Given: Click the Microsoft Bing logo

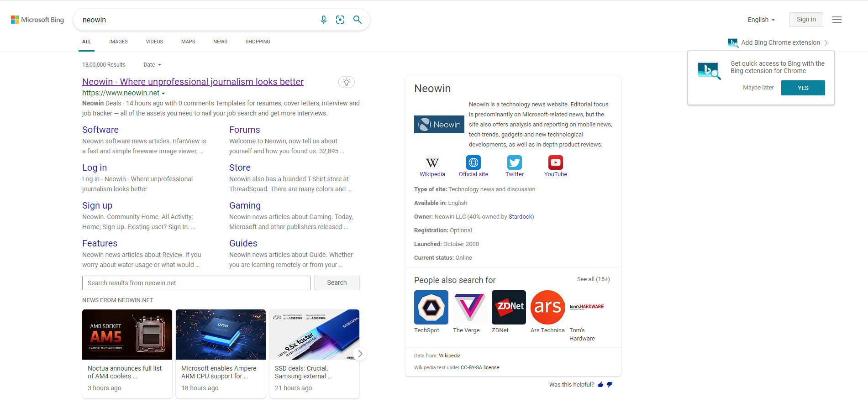Looking at the screenshot, I should [37, 20].
